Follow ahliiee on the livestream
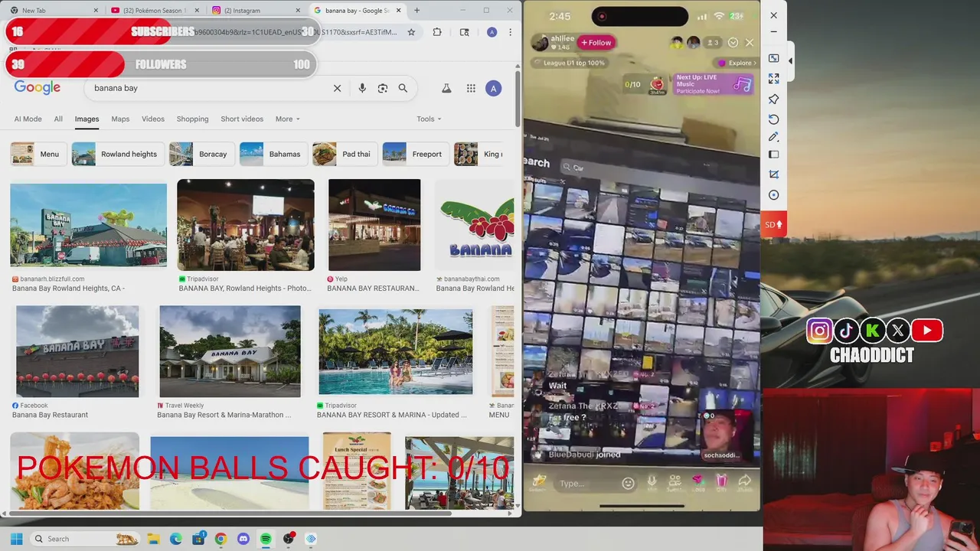This screenshot has width=980, height=551. [595, 43]
